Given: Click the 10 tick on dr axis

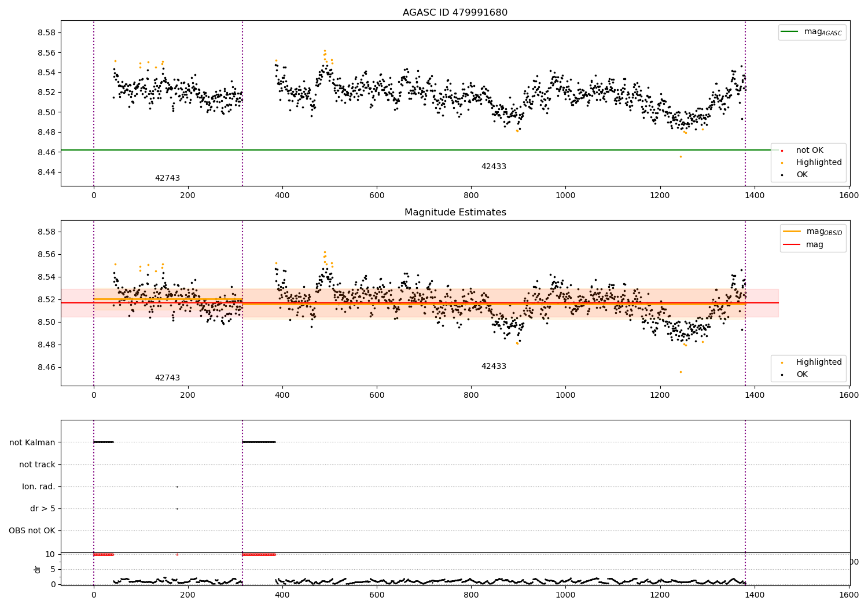Looking at the screenshot, I should click(50, 554).
